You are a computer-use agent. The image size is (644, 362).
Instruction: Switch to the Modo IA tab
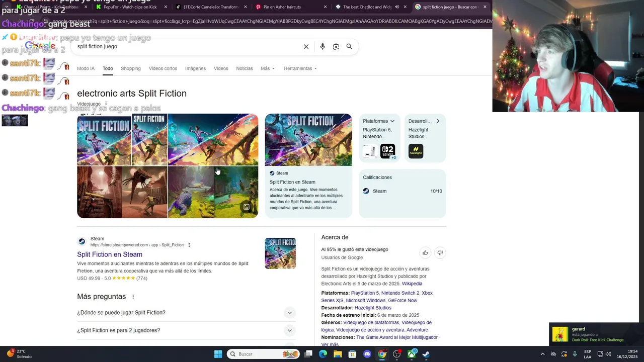86,68
